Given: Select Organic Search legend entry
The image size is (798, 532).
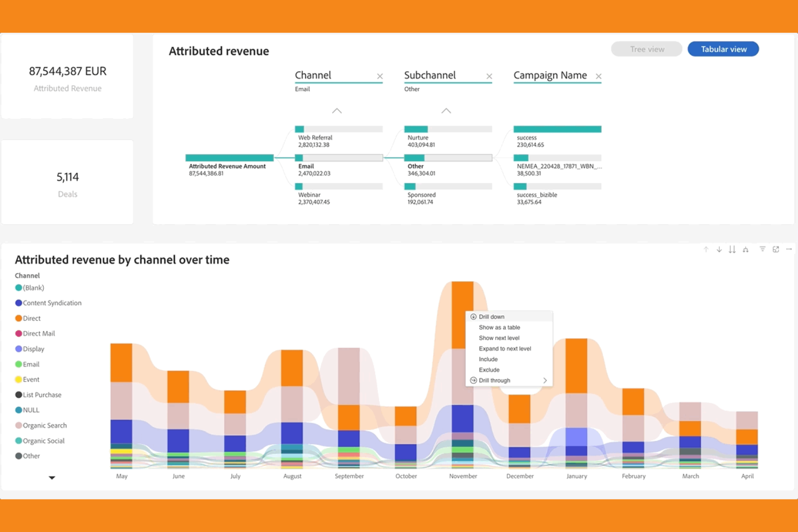Looking at the screenshot, I should point(41,426).
